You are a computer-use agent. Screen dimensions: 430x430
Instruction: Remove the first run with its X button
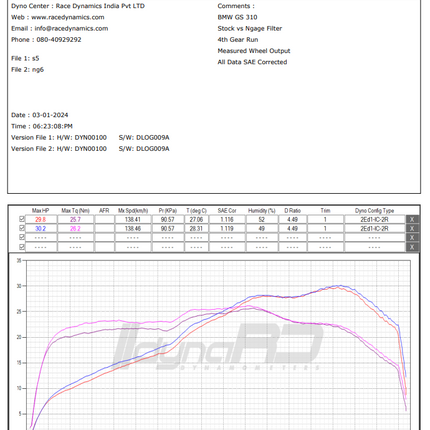click(x=412, y=219)
